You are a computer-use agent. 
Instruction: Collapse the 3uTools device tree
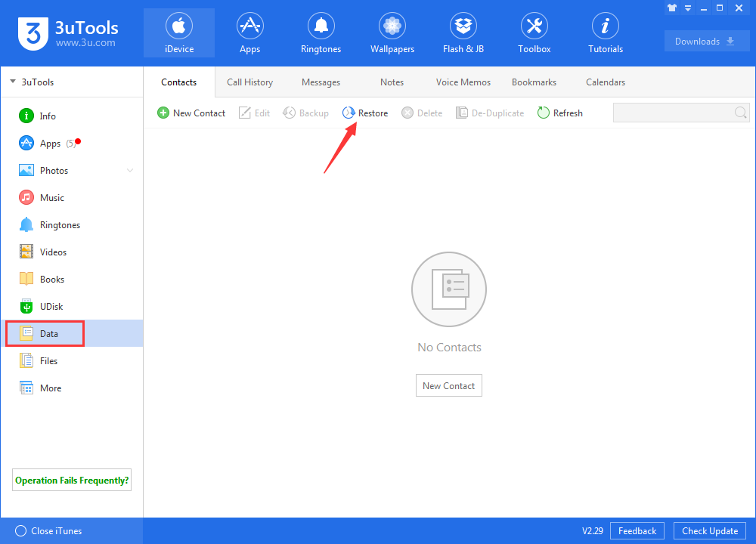[x=13, y=82]
